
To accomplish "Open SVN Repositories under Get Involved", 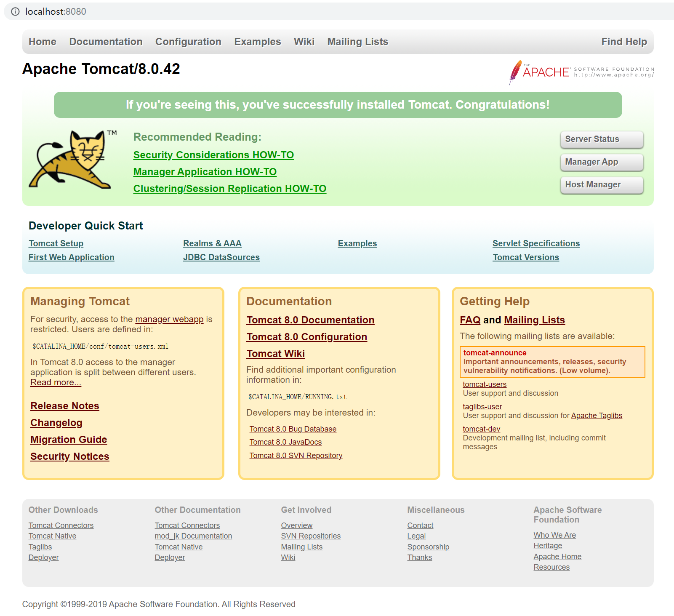I will (311, 536).
